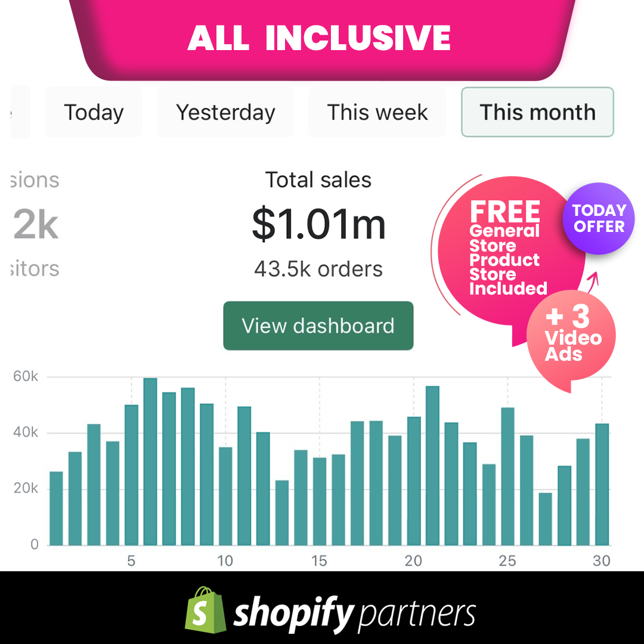Viewport: 644px width, 644px height.
Task: Switch to the Today tab
Action: point(94,112)
